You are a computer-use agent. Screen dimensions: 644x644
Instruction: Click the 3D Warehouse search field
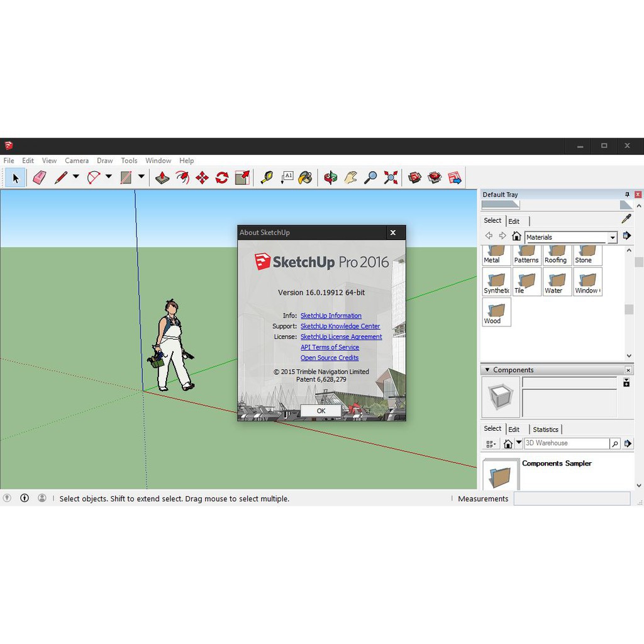point(566,443)
